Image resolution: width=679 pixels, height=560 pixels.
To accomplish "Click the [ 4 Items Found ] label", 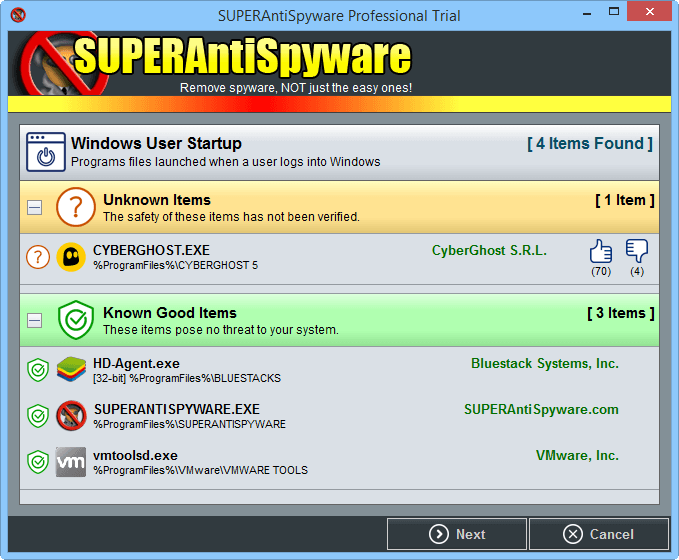I will [x=590, y=143].
